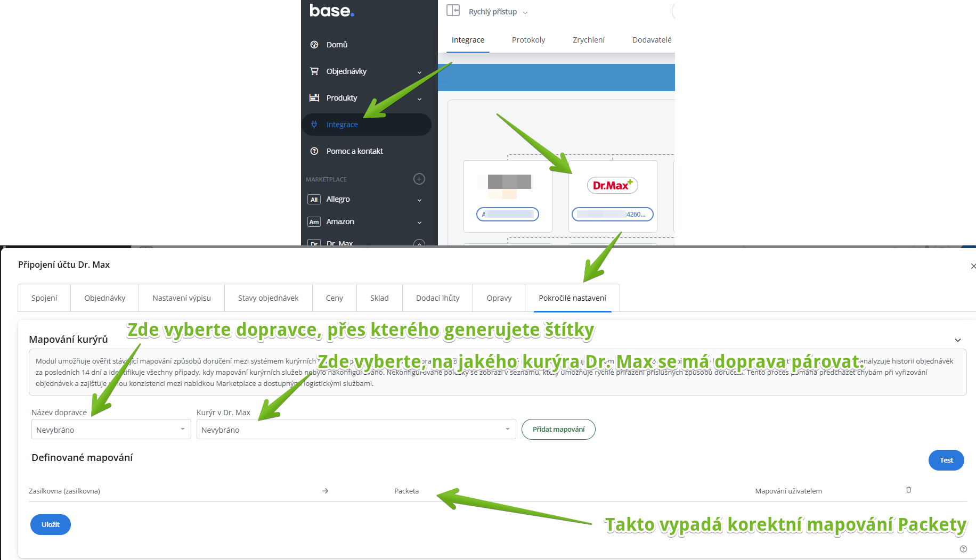The image size is (976, 560).
Task: Click the trash icon for Zasilkovna mapping
Action: (x=909, y=490)
